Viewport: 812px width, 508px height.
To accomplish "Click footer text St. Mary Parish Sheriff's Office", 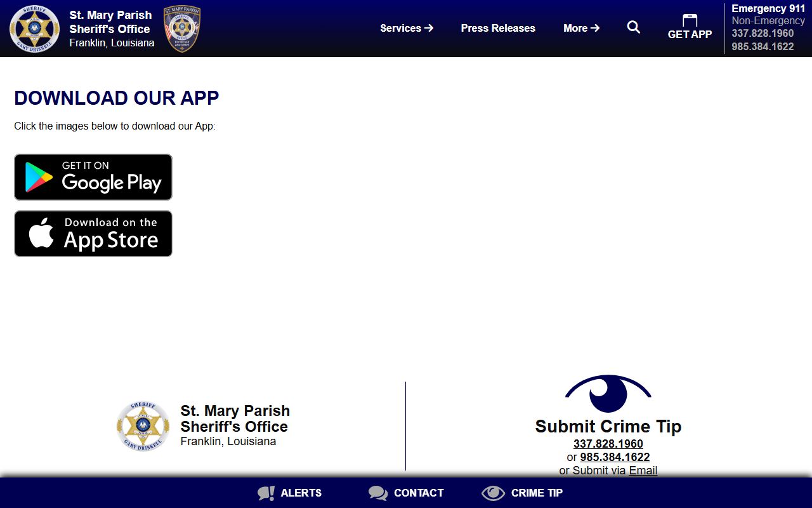I will click(x=235, y=418).
